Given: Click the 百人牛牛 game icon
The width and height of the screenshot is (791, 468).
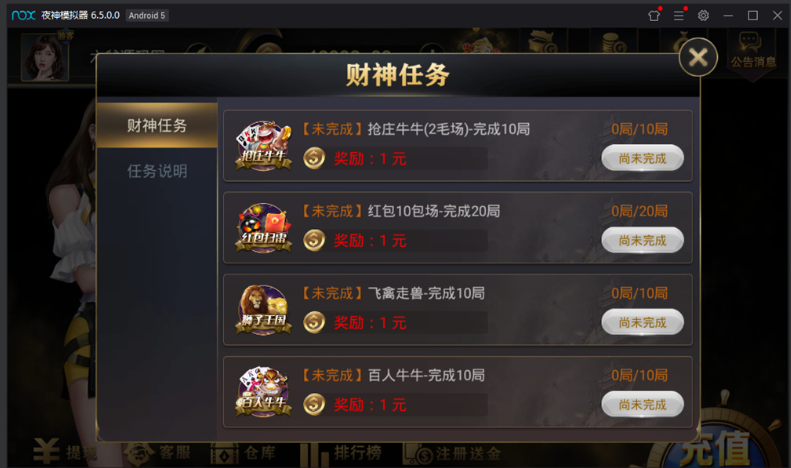Looking at the screenshot, I should [x=263, y=392].
